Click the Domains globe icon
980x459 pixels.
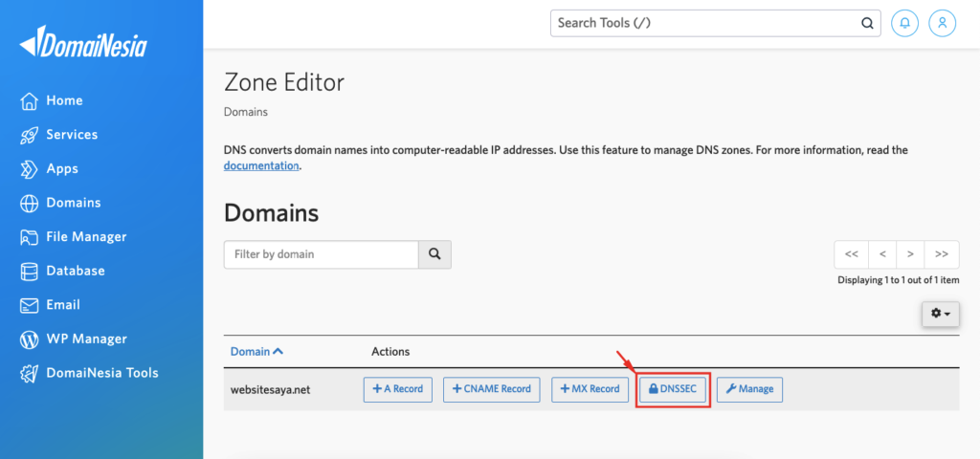30,203
